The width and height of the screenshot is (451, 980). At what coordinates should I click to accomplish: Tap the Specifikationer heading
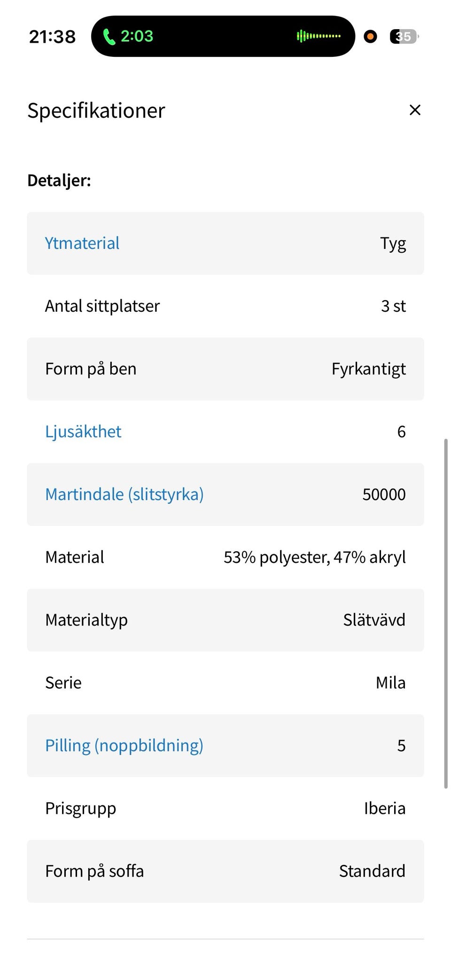96,111
